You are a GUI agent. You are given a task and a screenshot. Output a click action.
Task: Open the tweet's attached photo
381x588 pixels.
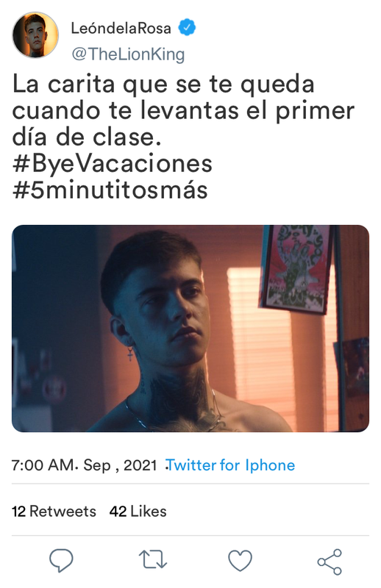coord(190,328)
